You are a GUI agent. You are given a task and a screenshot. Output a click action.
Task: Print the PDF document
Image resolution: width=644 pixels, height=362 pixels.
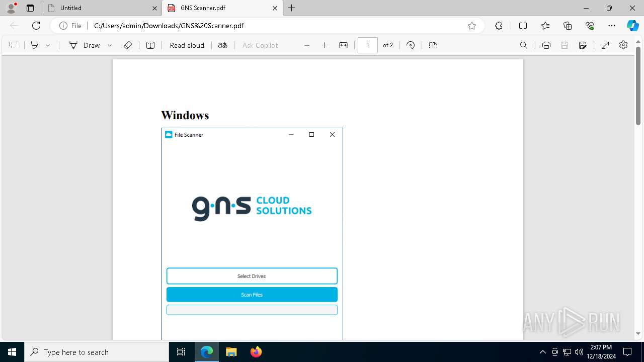tap(546, 45)
